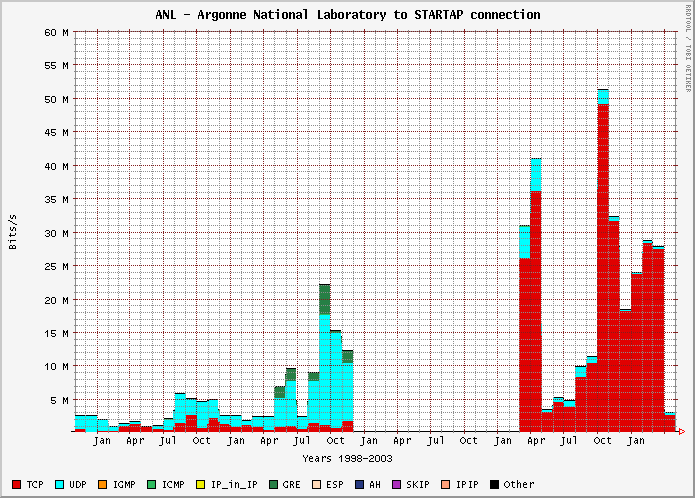
Task: Click the navy AH legend swatch
Action: pyautogui.click(x=359, y=484)
